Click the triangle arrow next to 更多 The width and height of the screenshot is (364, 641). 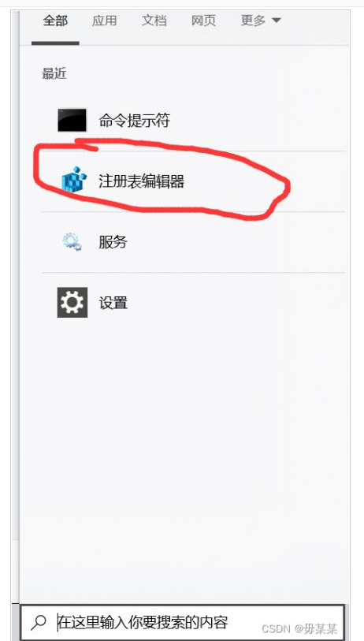pos(277,20)
